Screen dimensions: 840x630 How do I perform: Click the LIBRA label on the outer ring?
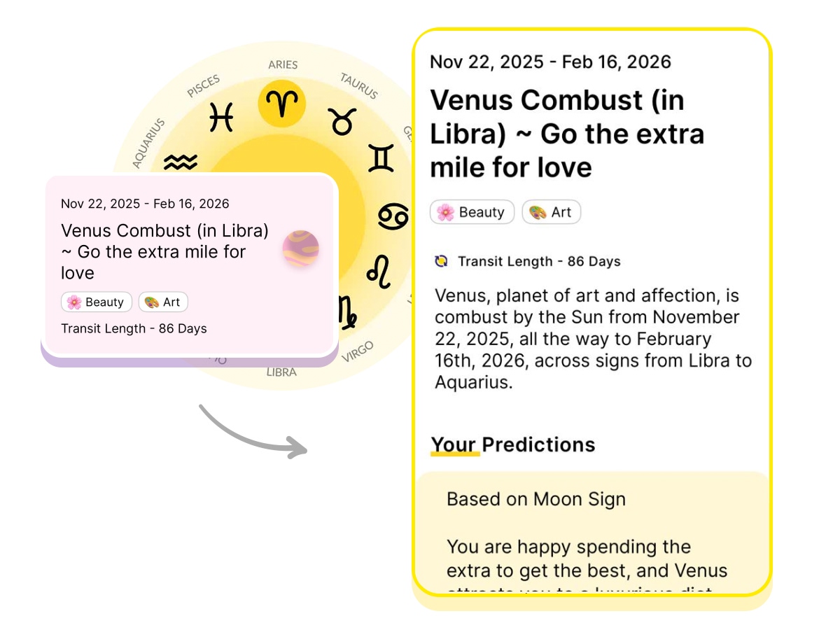coord(281,372)
